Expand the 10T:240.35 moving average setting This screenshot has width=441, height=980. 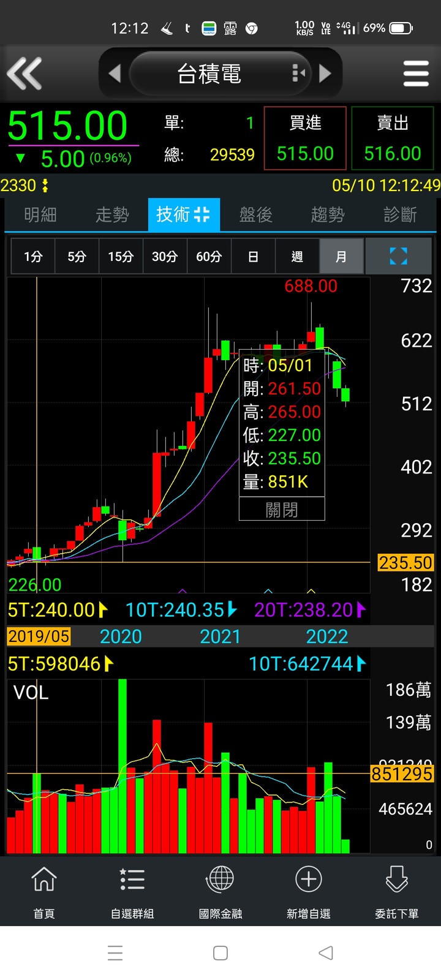tap(181, 609)
